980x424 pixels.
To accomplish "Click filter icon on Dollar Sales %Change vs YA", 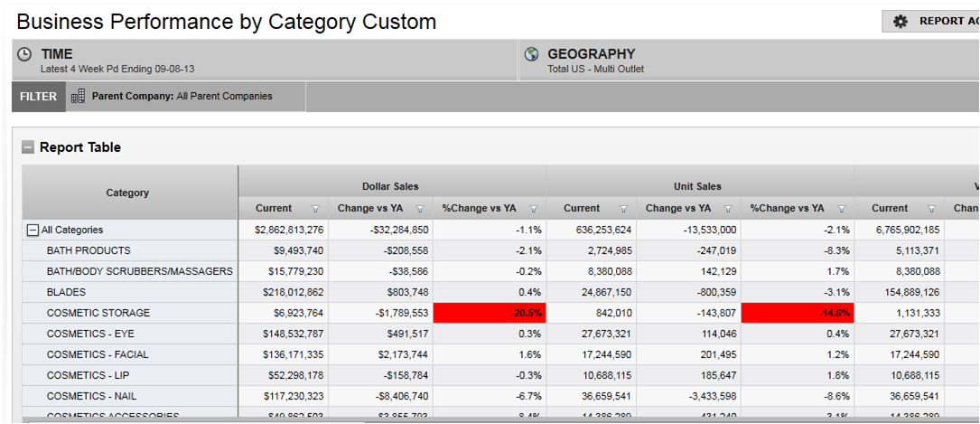I will [533, 209].
